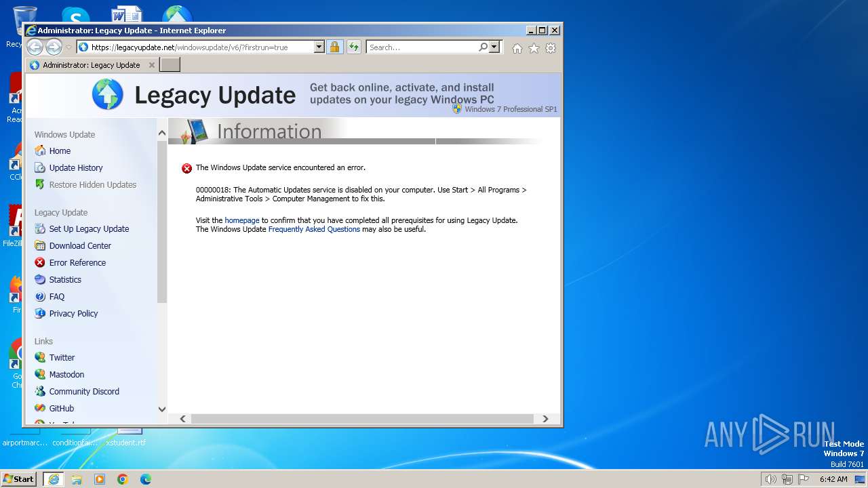Click the Download Center icon
Viewport: 868px width, 488px height.
(40, 245)
